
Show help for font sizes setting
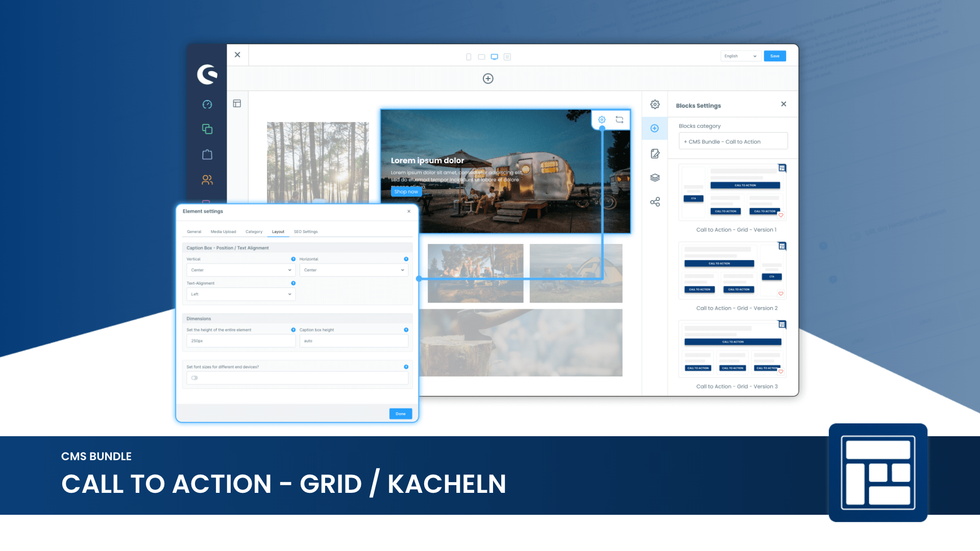point(406,367)
